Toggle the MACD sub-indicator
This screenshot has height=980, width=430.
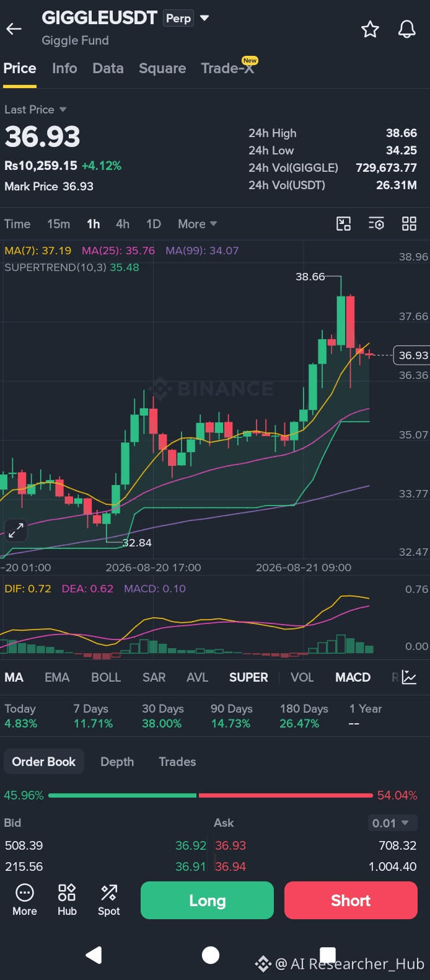tap(353, 677)
